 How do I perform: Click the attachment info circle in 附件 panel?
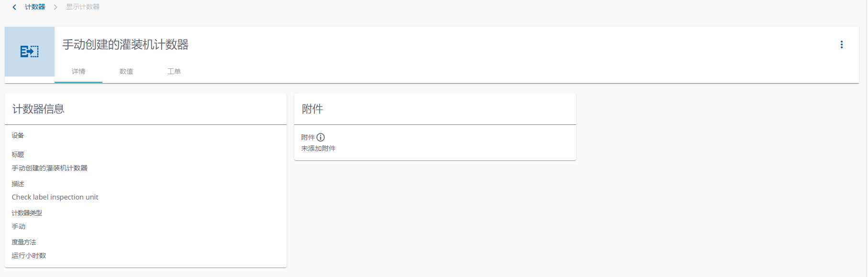pyautogui.click(x=321, y=137)
